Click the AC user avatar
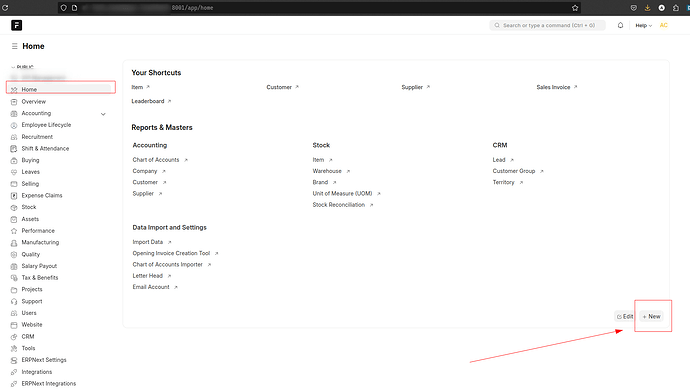This screenshot has height=389, width=690. point(664,26)
